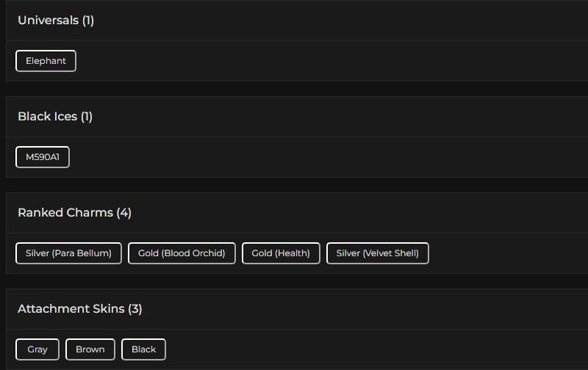
Task: Pick the Brown attachment skin tag
Action: (x=90, y=349)
